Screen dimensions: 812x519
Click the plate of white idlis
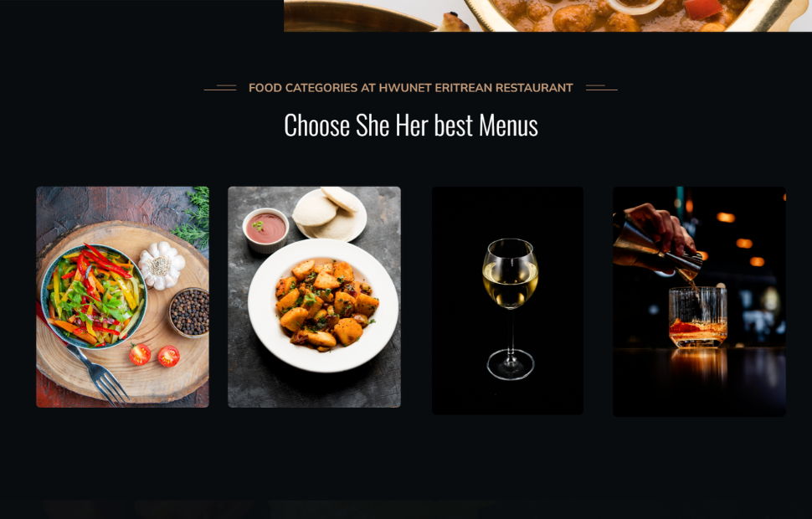pyautogui.click(x=330, y=213)
